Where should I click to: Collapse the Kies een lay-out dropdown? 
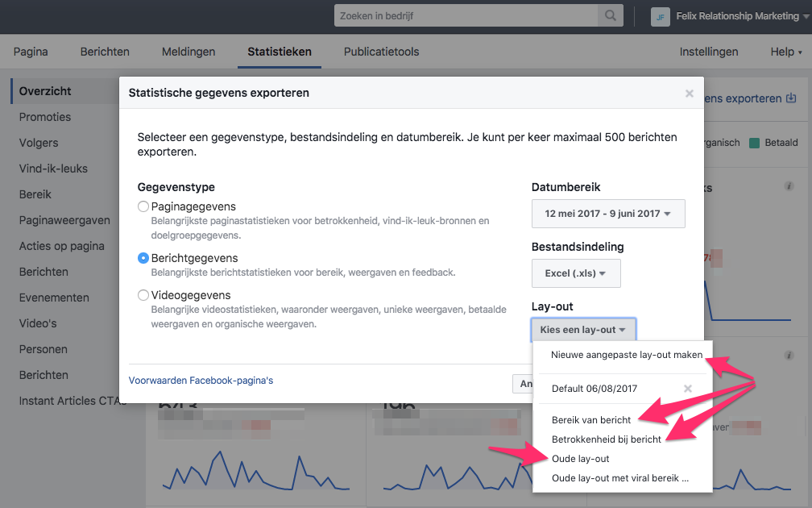pos(583,330)
